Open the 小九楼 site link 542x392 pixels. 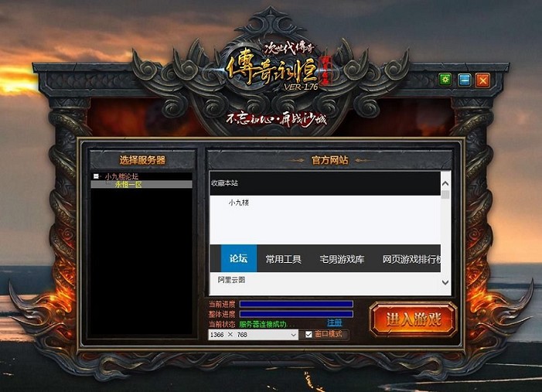[238, 203]
